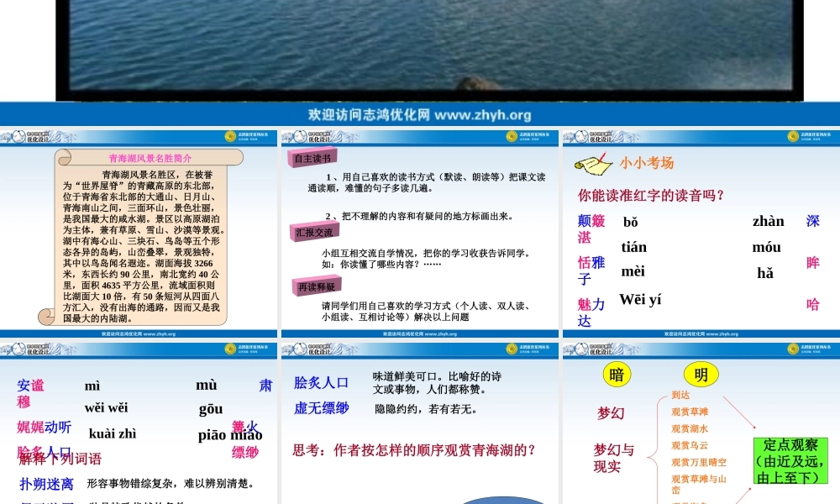Click the pinyin tián
The height and width of the screenshot is (504, 840).
click(634, 247)
